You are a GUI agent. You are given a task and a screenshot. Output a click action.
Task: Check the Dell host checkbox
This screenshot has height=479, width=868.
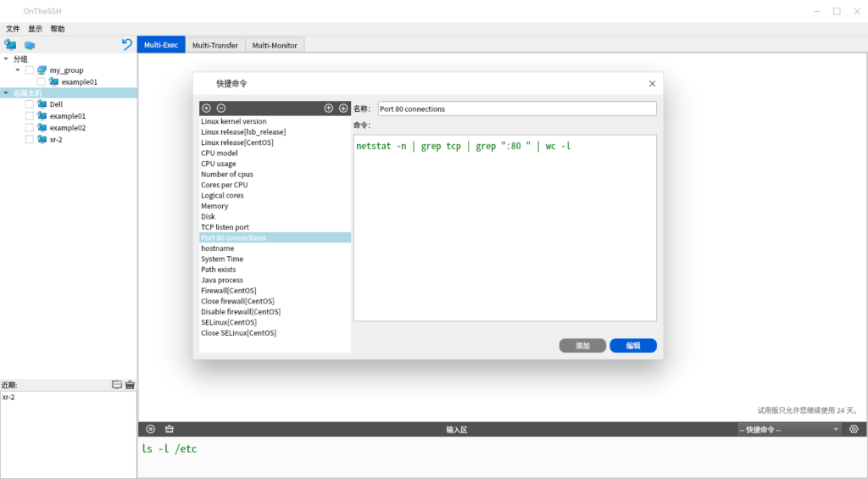[x=30, y=104]
